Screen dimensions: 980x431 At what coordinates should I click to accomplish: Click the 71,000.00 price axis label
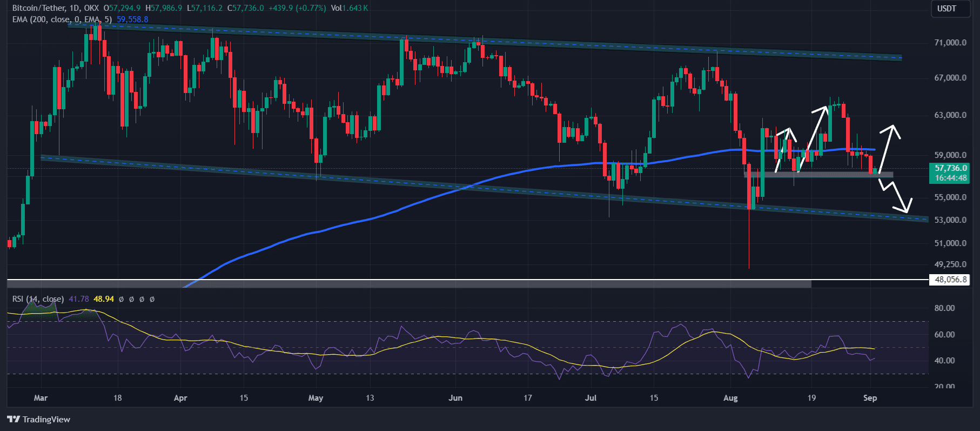(950, 43)
